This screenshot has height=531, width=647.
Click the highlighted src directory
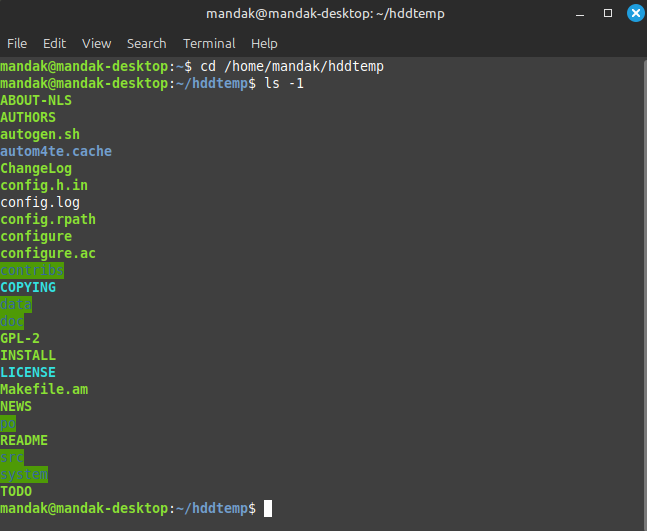(x=12, y=457)
